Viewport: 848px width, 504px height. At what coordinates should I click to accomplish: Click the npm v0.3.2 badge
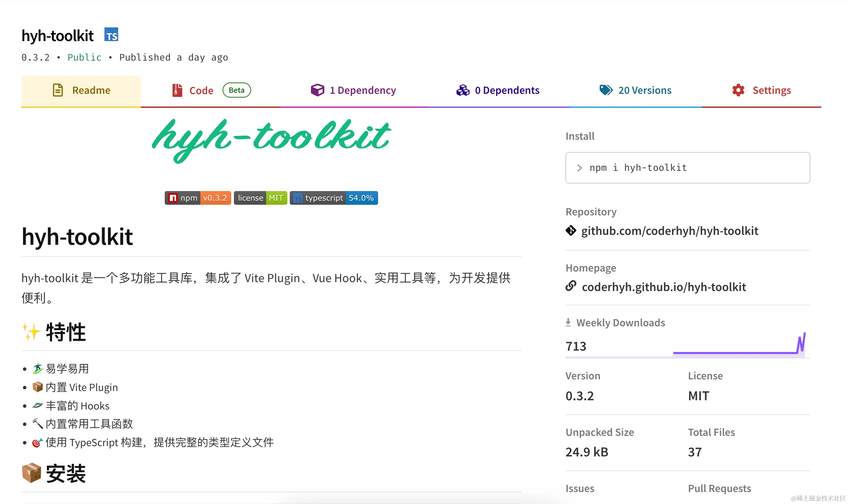(x=198, y=198)
